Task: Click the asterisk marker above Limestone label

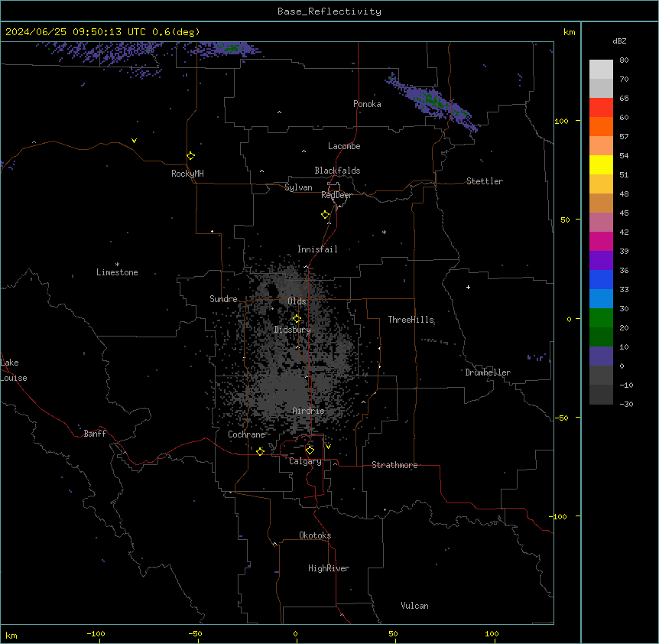Action: [x=117, y=265]
